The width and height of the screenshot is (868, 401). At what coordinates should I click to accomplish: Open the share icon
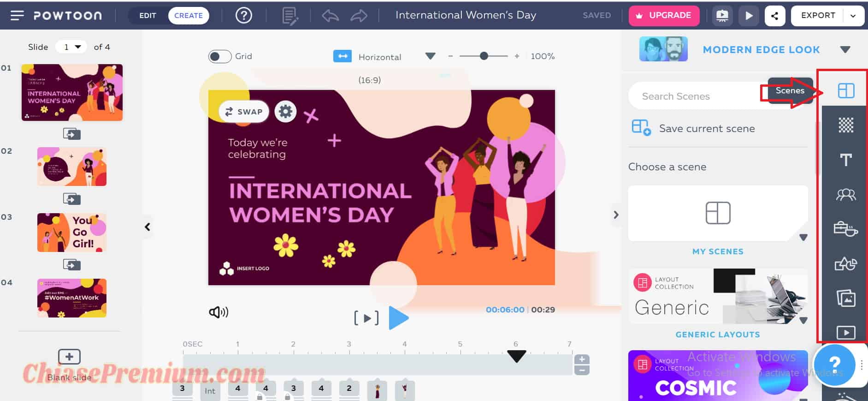pos(775,16)
